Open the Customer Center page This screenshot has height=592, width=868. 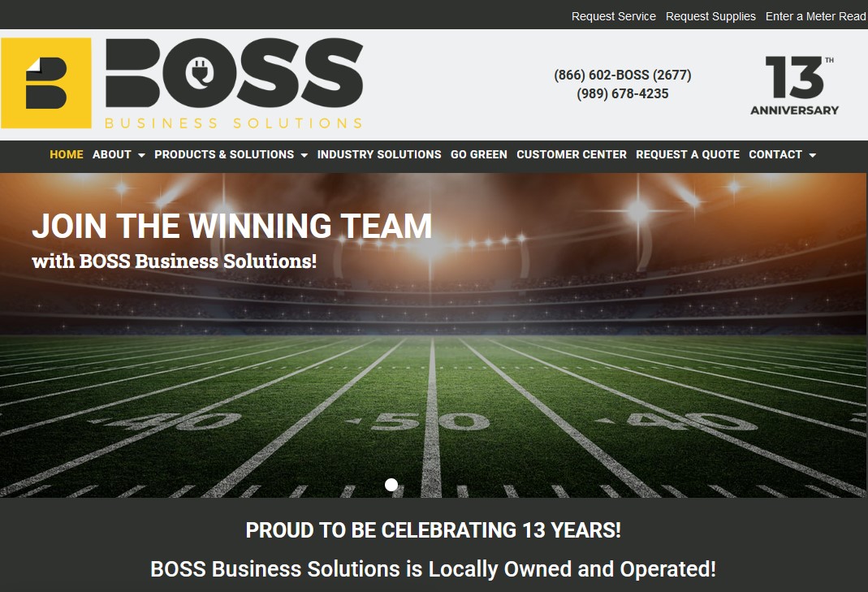point(572,154)
